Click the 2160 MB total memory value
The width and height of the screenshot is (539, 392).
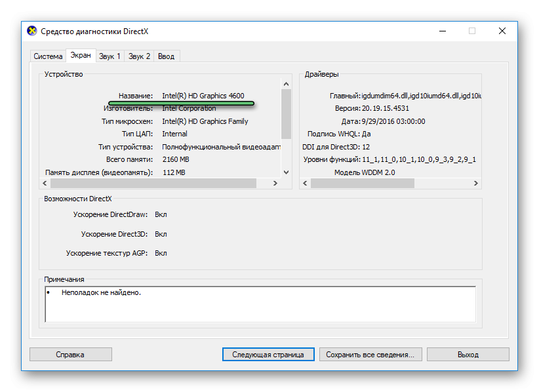[176, 159]
